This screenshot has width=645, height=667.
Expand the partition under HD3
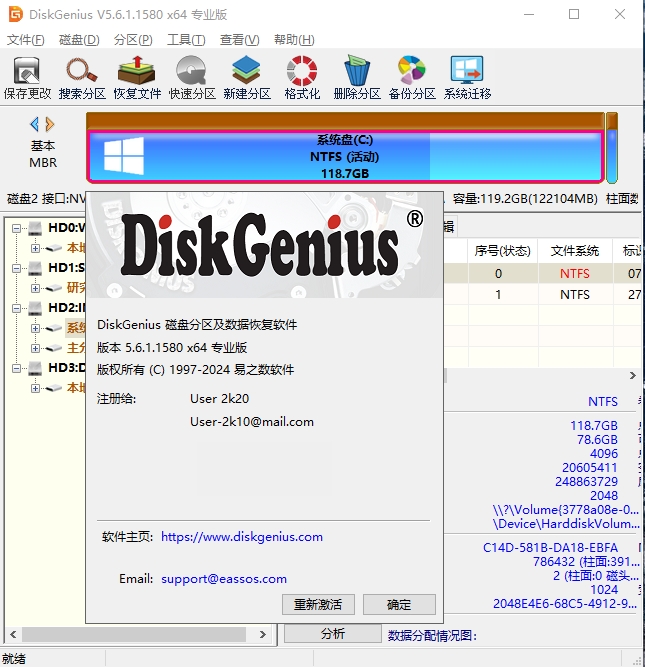pyautogui.click(x=35, y=388)
